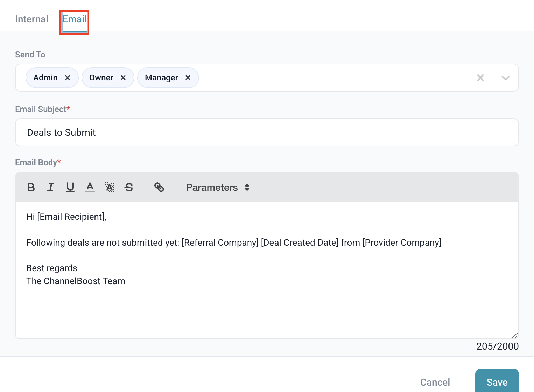Clear all Send To recipients
This screenshot has width=534, height=392.
480,78
